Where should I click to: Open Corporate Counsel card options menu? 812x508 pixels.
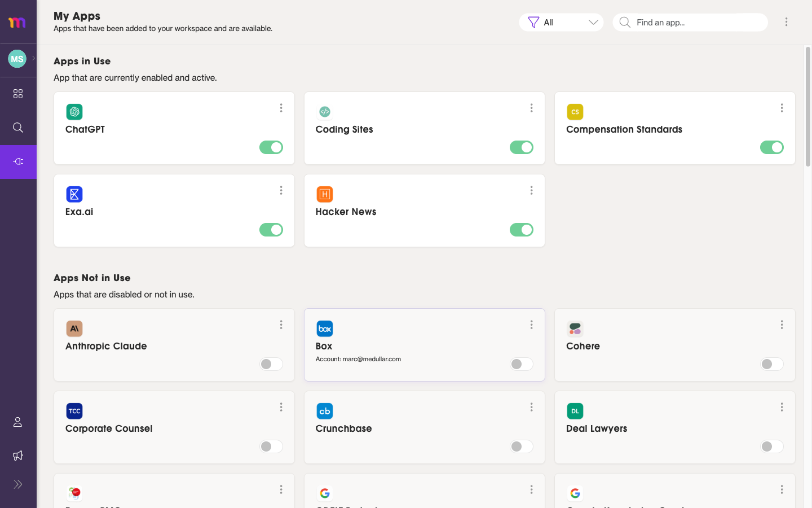click(x=281, y=407)
